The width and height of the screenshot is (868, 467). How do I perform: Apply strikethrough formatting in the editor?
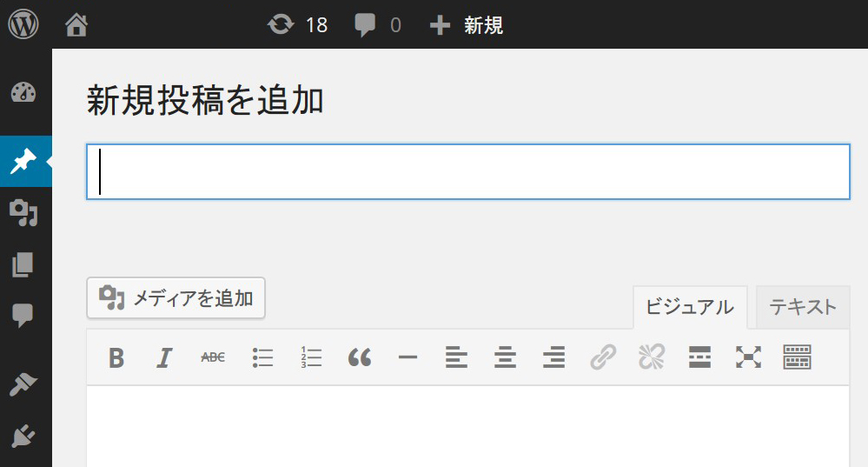[213, 357]
